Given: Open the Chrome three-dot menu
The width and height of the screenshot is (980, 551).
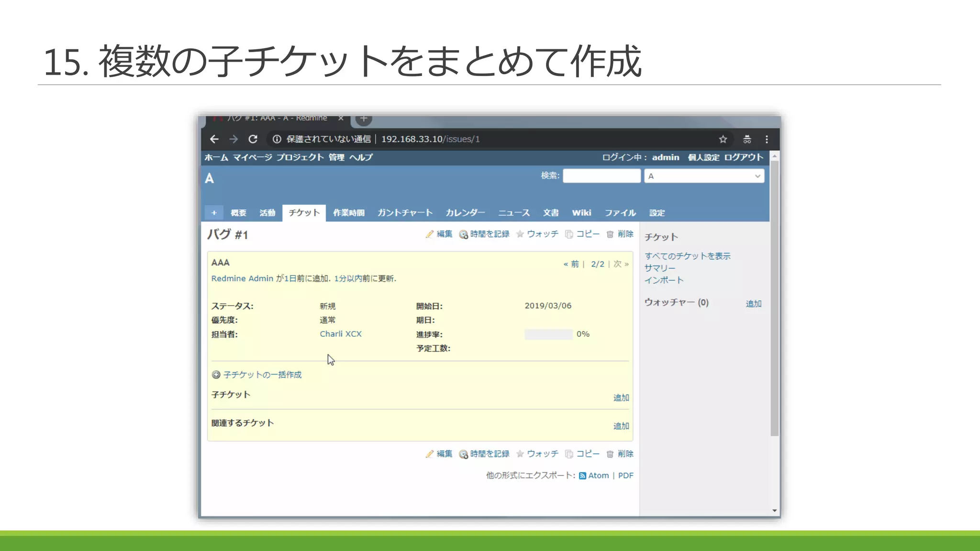Looking at the screenshot, I should tap(767, 139).
